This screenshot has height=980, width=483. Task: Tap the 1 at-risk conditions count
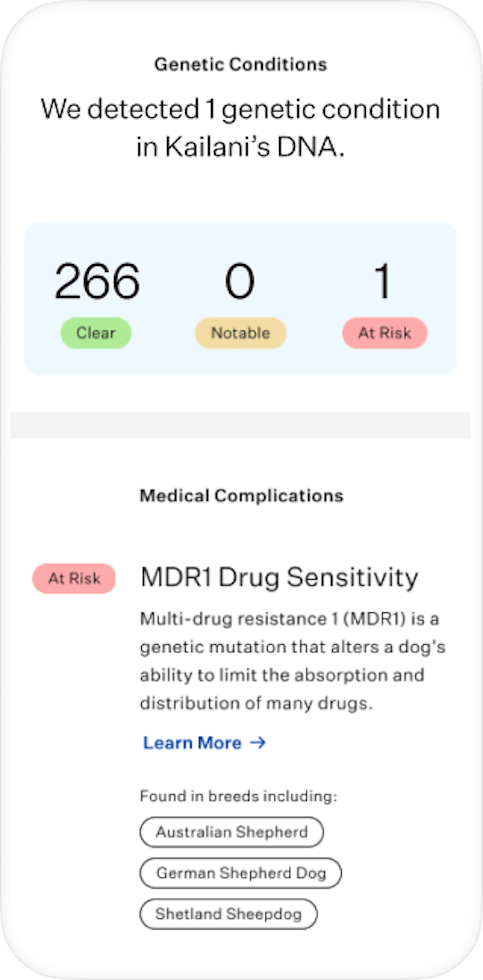[382, 281]
